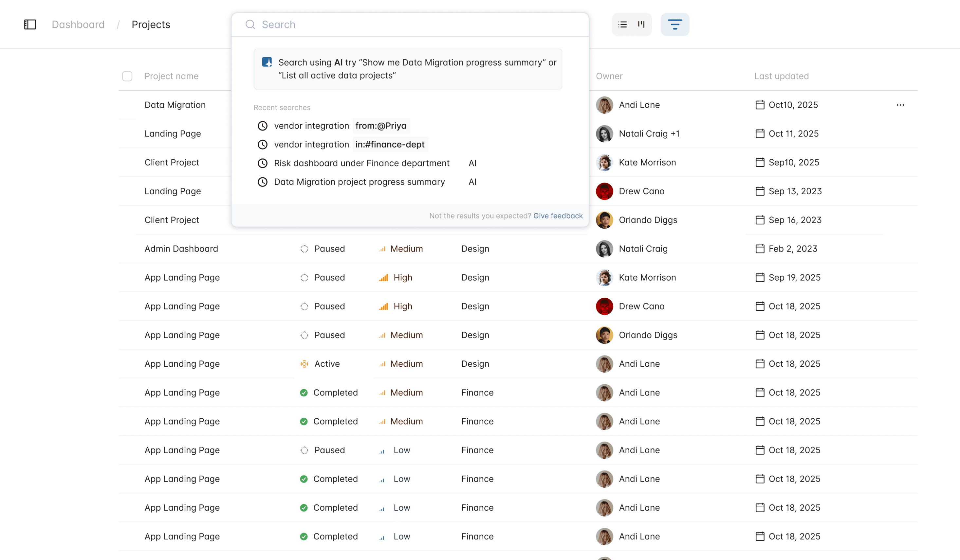Toggle the select-all projects checkbox
The width and height of the screenshot is (960, 560).
[x=127, y=76]
